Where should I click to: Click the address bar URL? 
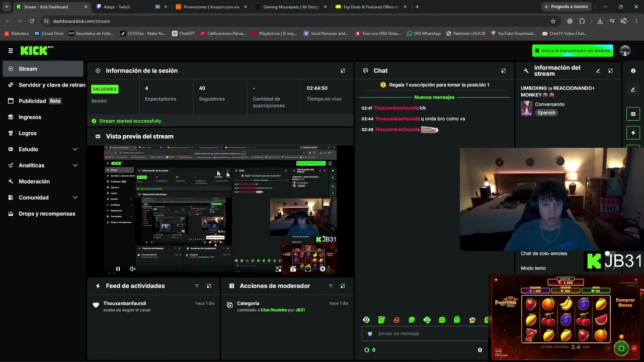81,21
